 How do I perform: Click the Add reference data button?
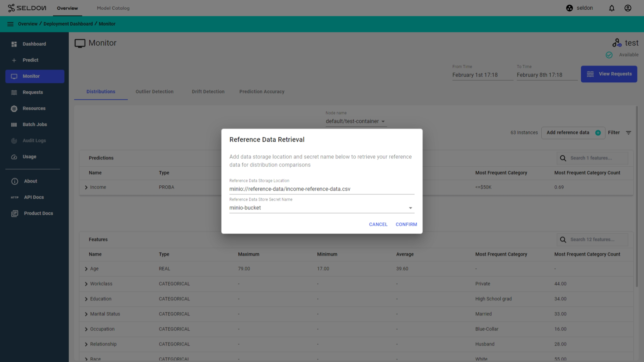573,133
